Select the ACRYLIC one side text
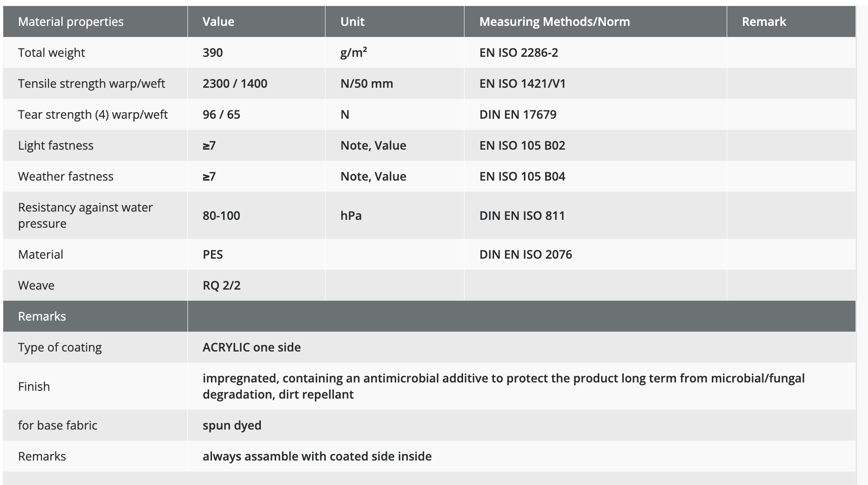868x485 pixels. tap(252, 347)
